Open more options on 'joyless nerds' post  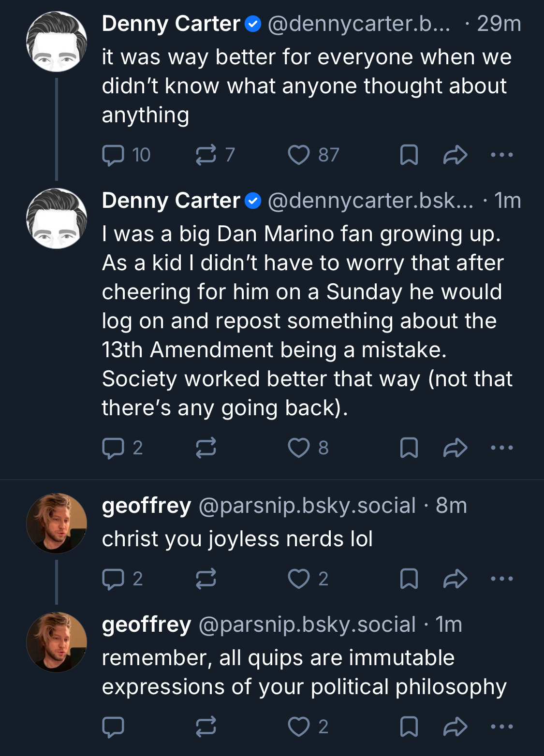pos(501,579)
